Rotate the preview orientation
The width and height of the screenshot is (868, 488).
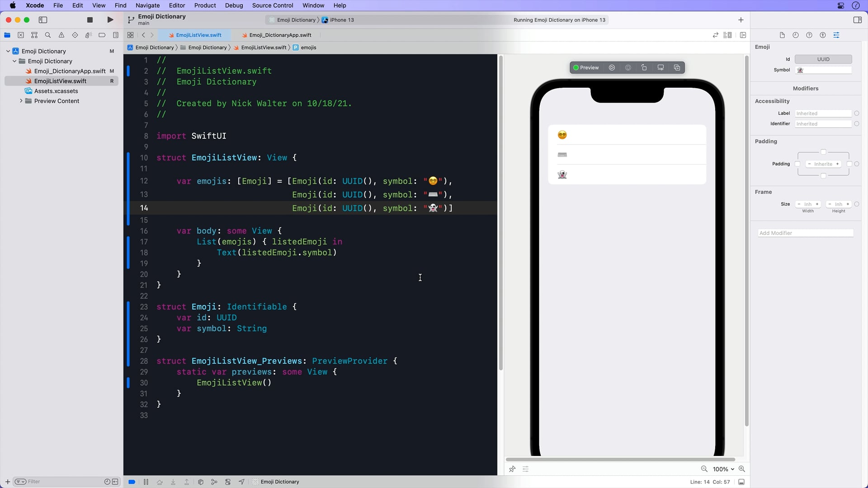(x=644, y=68)
